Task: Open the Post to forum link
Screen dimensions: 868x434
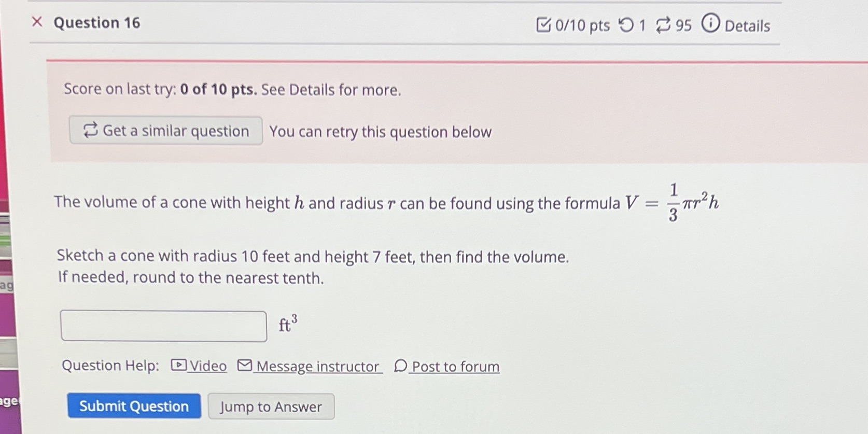Action: coord(455,367)
